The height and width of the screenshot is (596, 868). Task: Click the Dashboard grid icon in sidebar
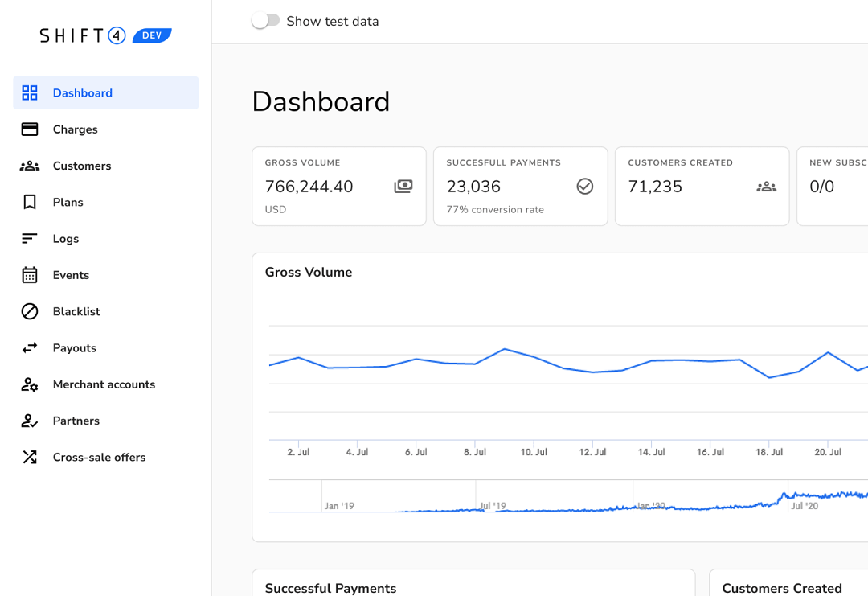point(30,92)
